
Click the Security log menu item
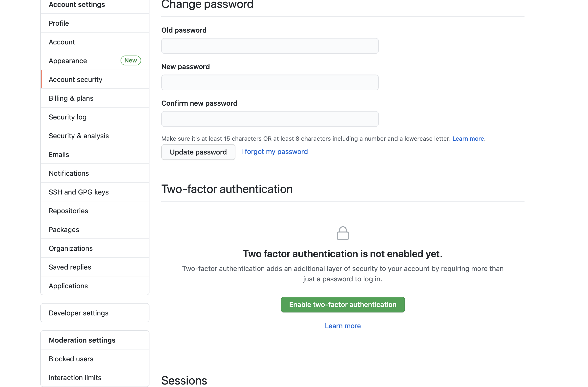click(x=67, y=116)
